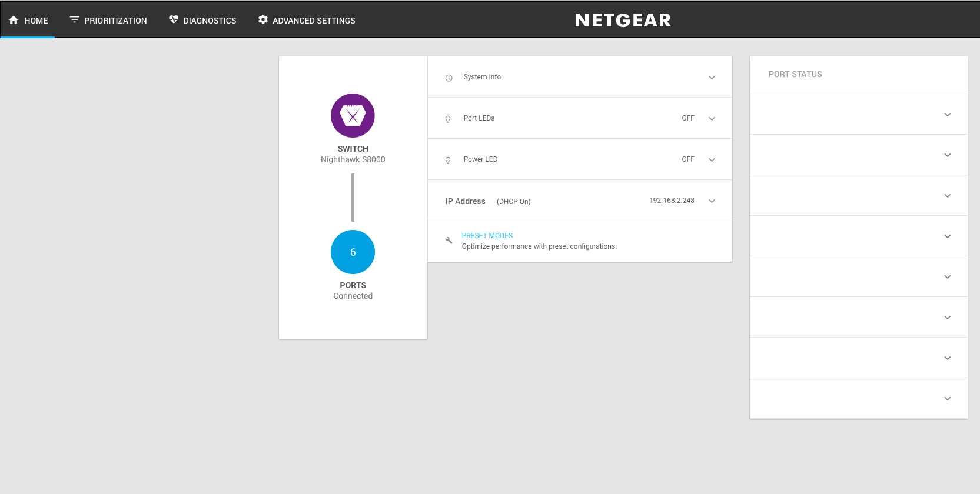Click the Port LEDs bulb icon
The image size is (980, 494).
click(448, 119)
